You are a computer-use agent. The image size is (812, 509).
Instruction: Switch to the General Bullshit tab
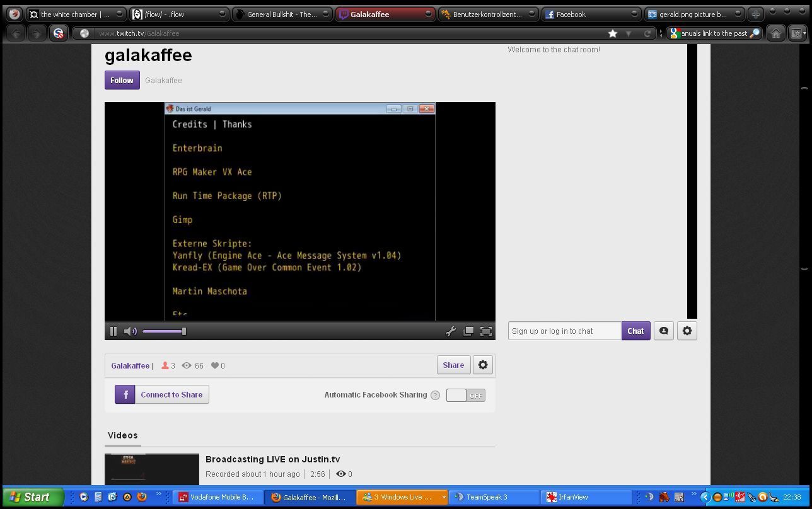(282, 14)
